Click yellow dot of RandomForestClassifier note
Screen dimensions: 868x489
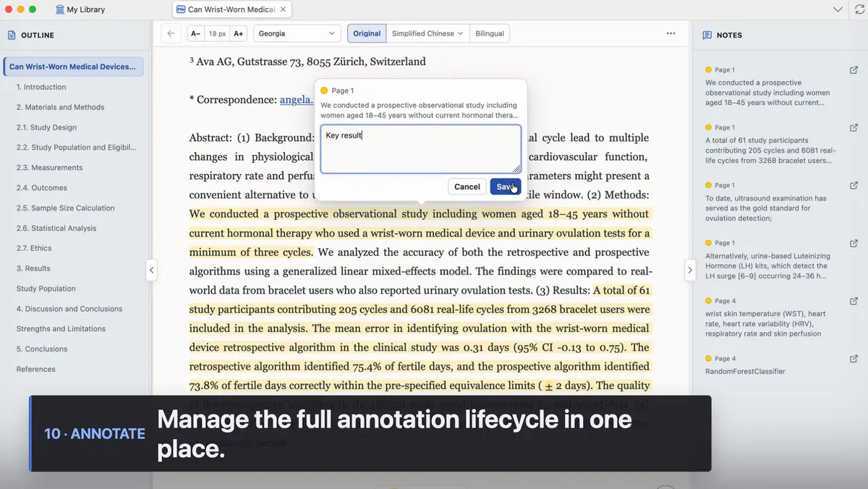tap(709, 359)
